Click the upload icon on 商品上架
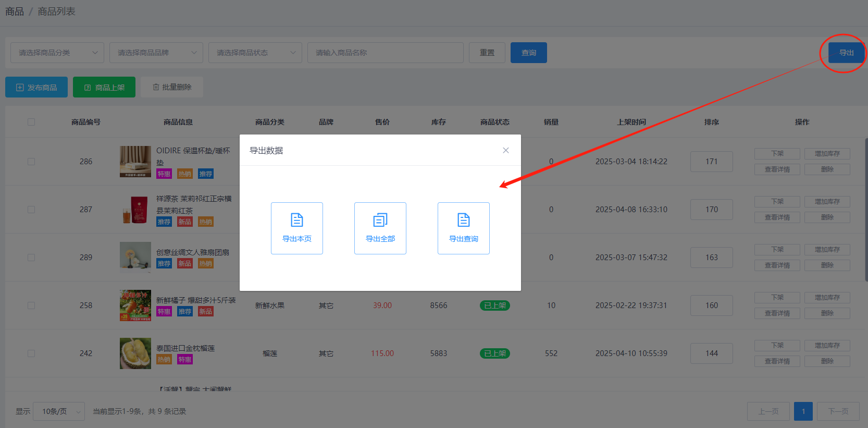The width and height of the screenshot is (868, 428). (x=88, y=88)
